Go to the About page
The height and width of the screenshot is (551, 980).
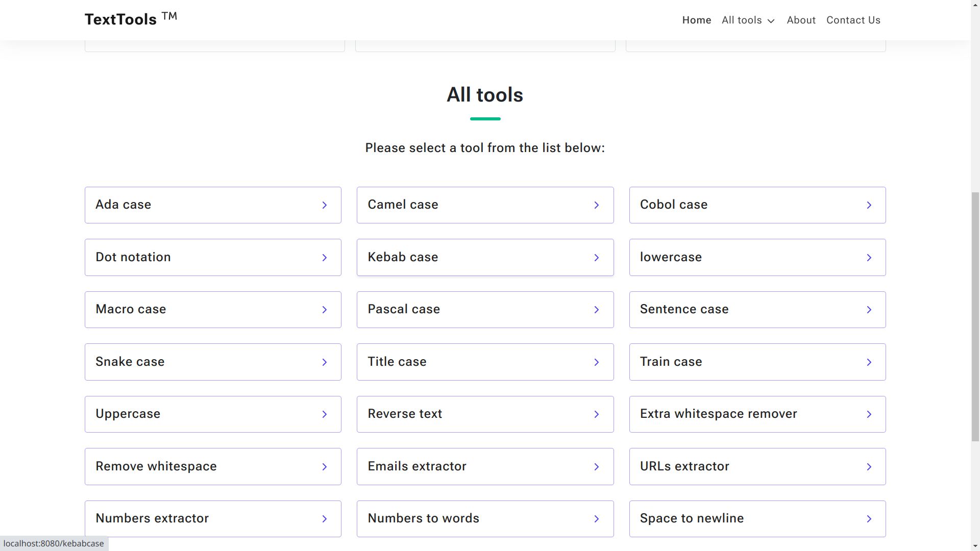point(801,20)
